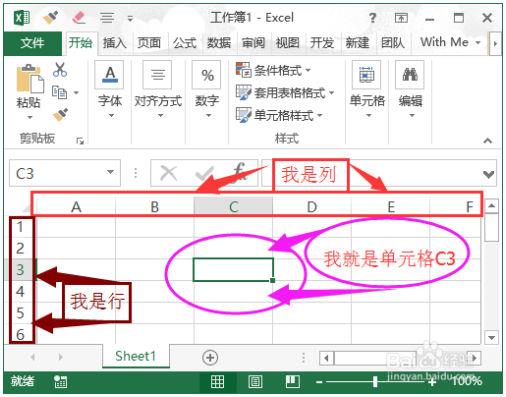The height and width of the screenshot is (397, 506).
Task: Click the zoom slider handle
Action: click(x=375, y=382)
